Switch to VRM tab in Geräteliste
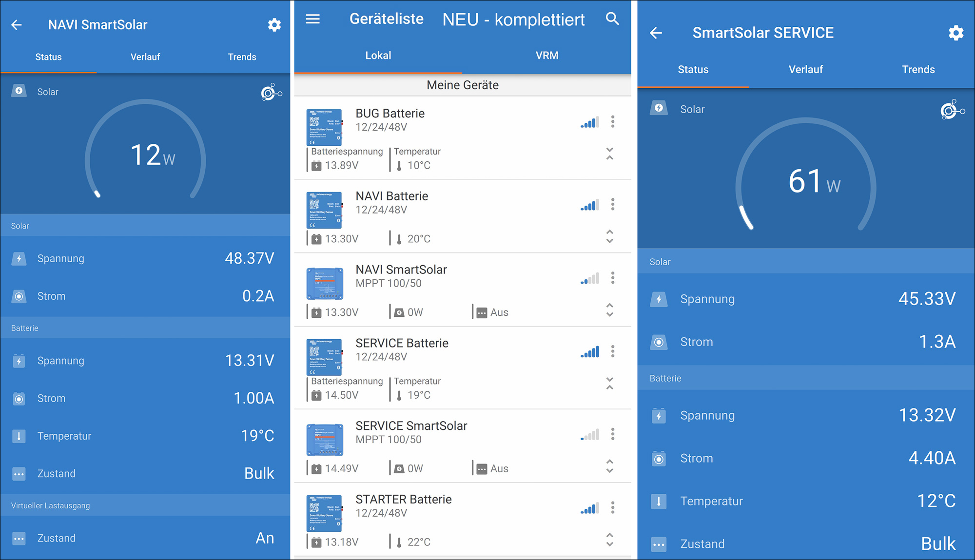 click(546, 56)
